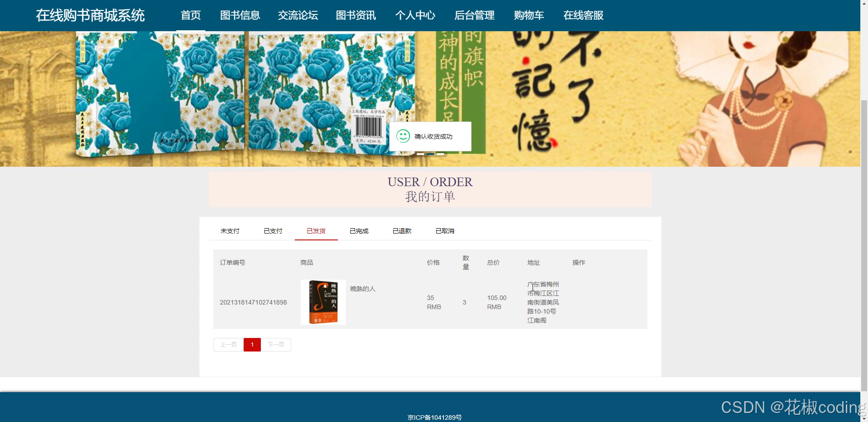Open the 购物车 shopping cart link
Viewport: 868px width, 422px height.
(529, 15)
